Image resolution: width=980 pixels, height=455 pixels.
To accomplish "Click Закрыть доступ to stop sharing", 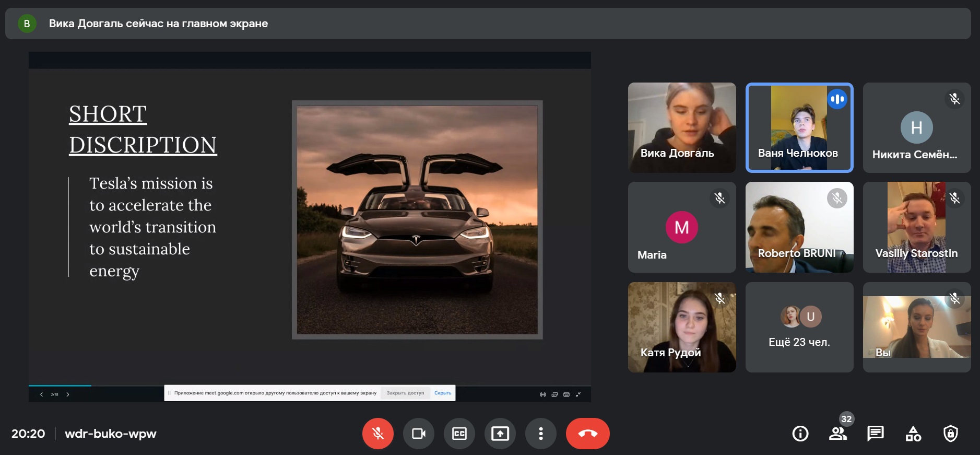I will (x=405, y=393).
